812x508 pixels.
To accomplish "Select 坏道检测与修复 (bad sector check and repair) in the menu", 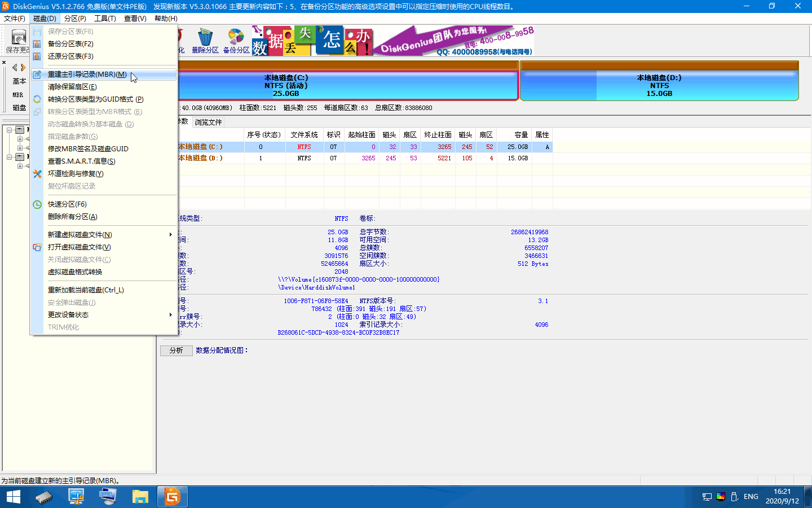I will pyautogui.click(x=76, y=174).
